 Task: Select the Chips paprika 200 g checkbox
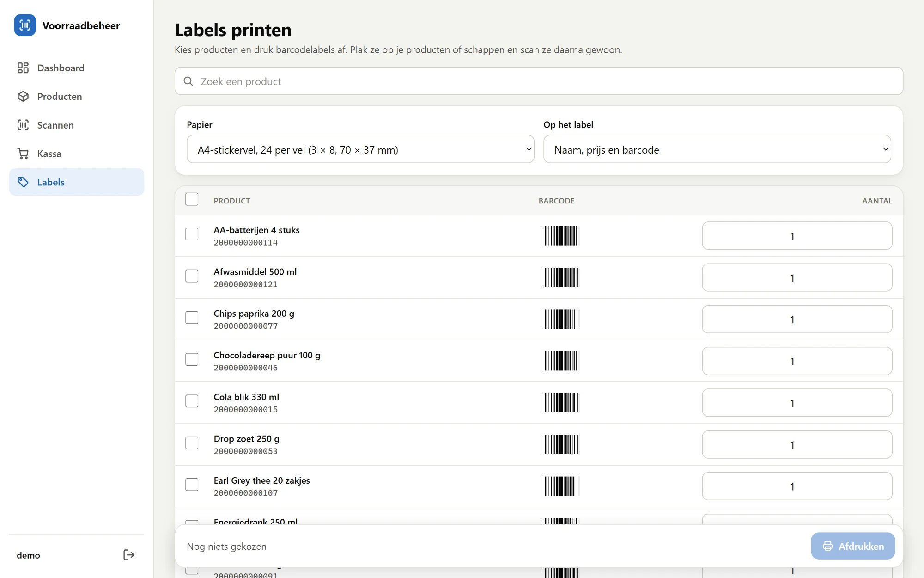click(192, 318)
